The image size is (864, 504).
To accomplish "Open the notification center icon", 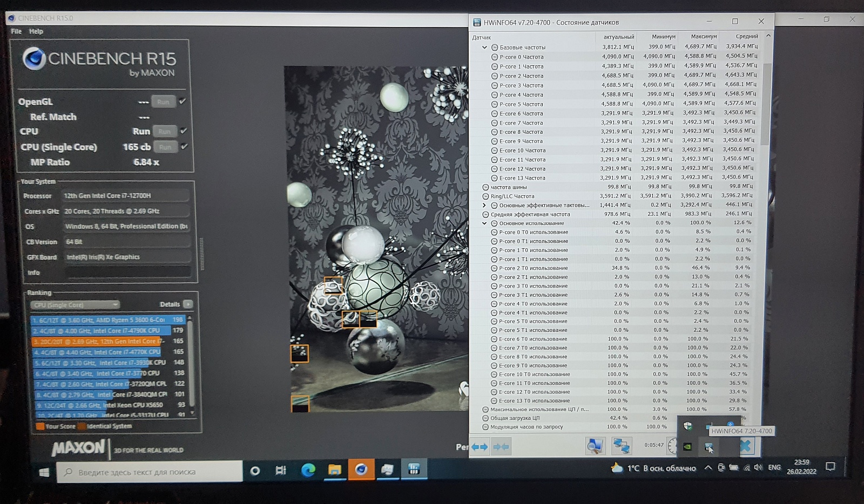I will (x=831, y=467).
